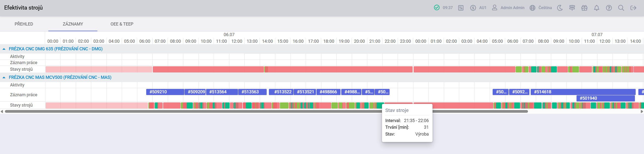Screen dimensions: 644x154
Task: Click 'Stavy strojů' label under DMG 635
Action: click(21, 69)
